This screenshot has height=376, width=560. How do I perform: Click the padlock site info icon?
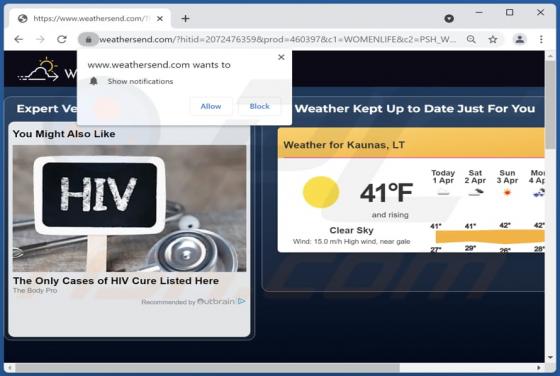(88, 39)
